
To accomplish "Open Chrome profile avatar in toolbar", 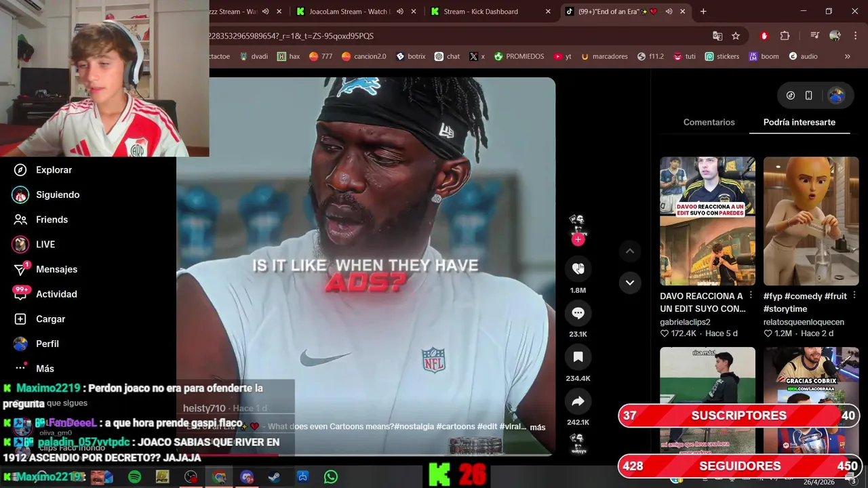I will point(835,36).
